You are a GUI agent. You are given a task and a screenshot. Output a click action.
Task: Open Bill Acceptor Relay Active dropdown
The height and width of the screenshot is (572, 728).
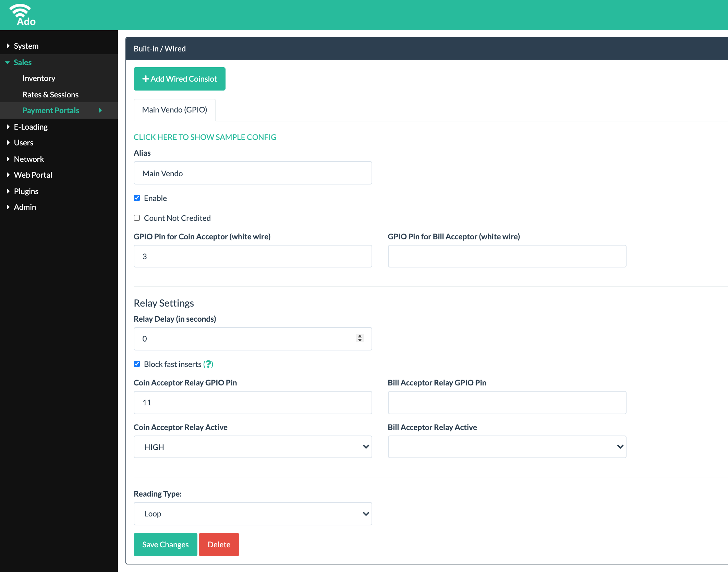pos(507,447)
